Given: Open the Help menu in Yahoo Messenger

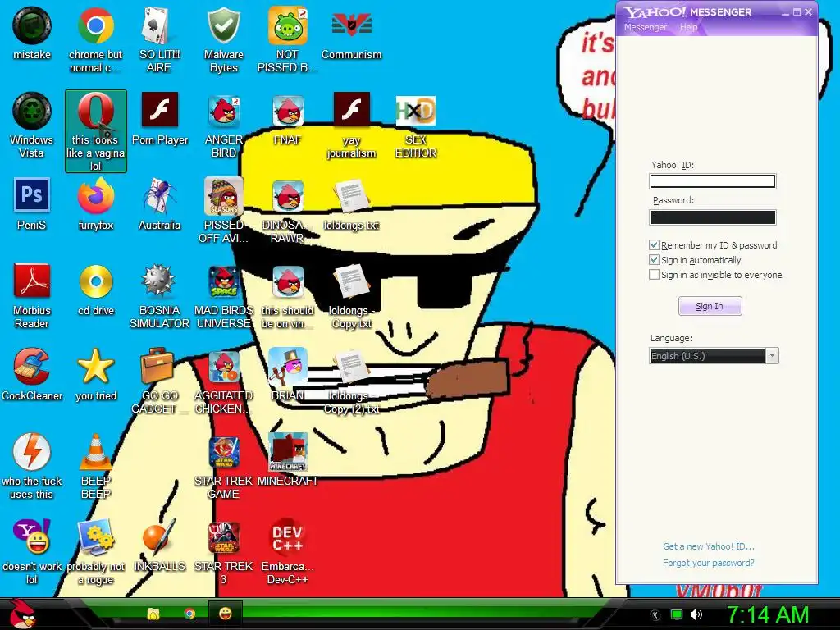Looking at the screenshot, I should coord(688,27).
